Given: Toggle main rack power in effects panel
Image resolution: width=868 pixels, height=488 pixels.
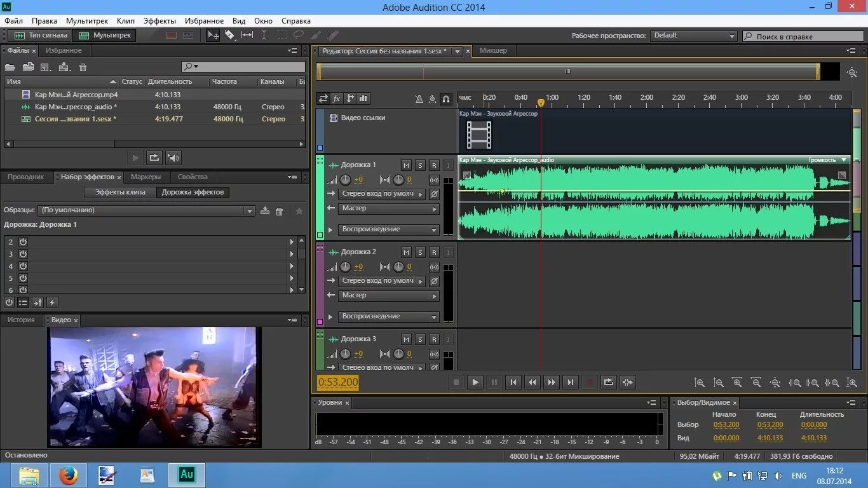Looking at the screenshot, I should [10, 302].
